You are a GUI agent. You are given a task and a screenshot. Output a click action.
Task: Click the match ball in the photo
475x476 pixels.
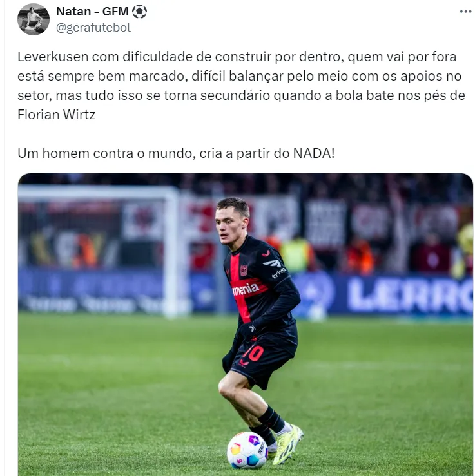click(x=247, y=450)
